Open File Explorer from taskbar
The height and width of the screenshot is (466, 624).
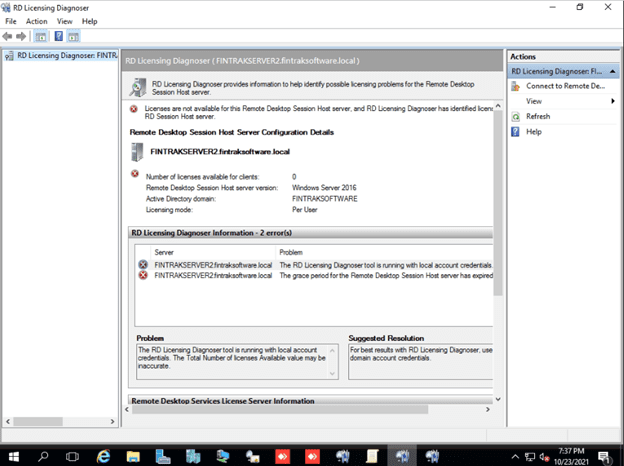(133, 456)
